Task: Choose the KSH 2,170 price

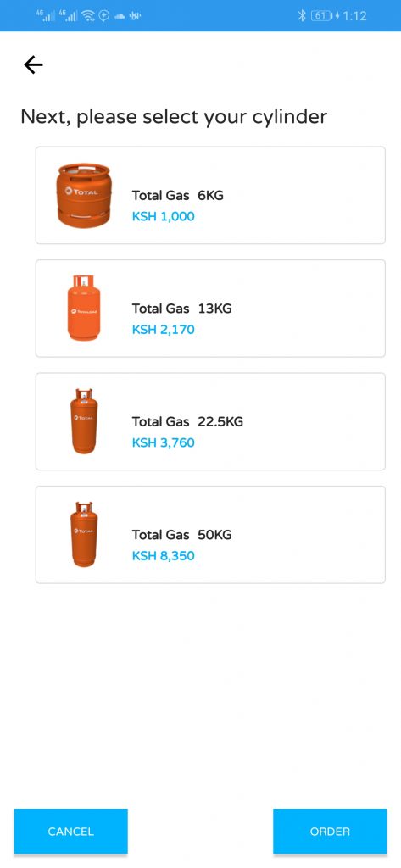Action: tap(164, 330)
